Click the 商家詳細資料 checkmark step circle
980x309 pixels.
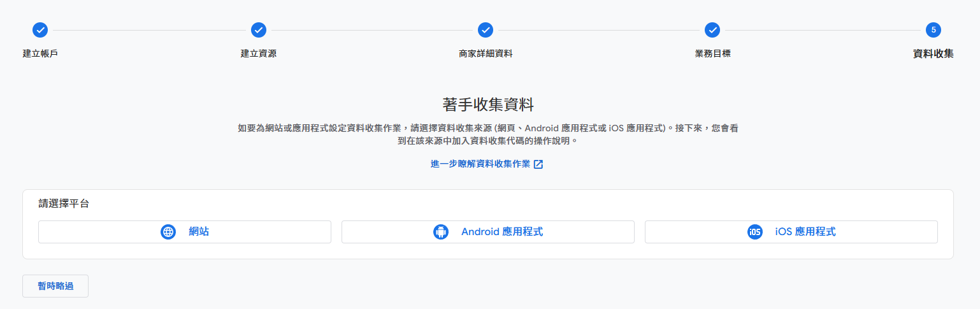(x=486, y=30)
